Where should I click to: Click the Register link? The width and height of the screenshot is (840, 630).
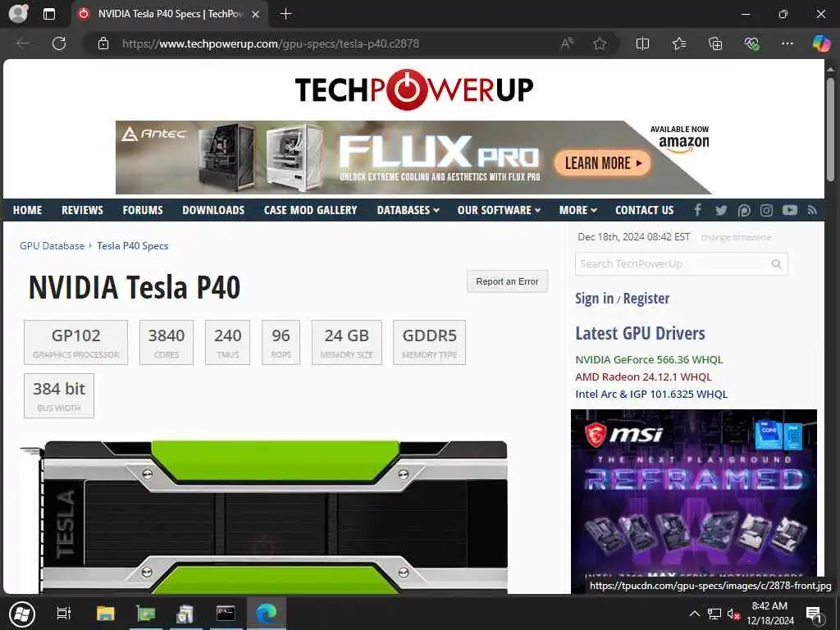pyautogui.click(x=646, y=299)
